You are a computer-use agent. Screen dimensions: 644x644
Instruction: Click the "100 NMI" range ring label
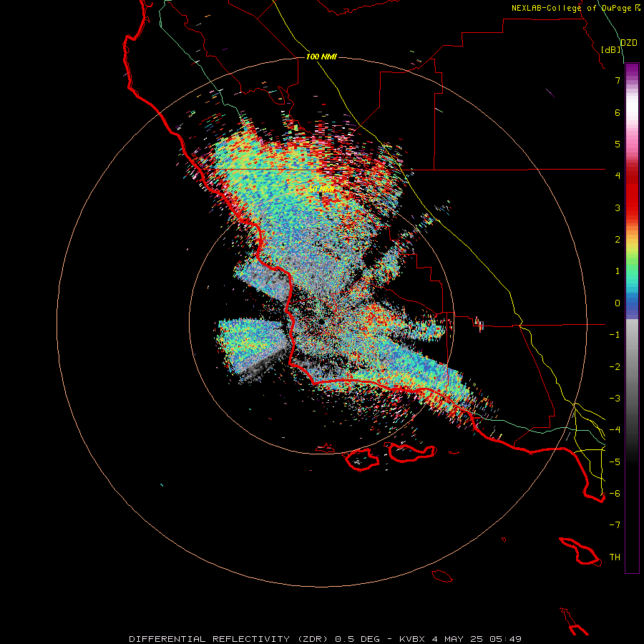(x=321, y=57)
